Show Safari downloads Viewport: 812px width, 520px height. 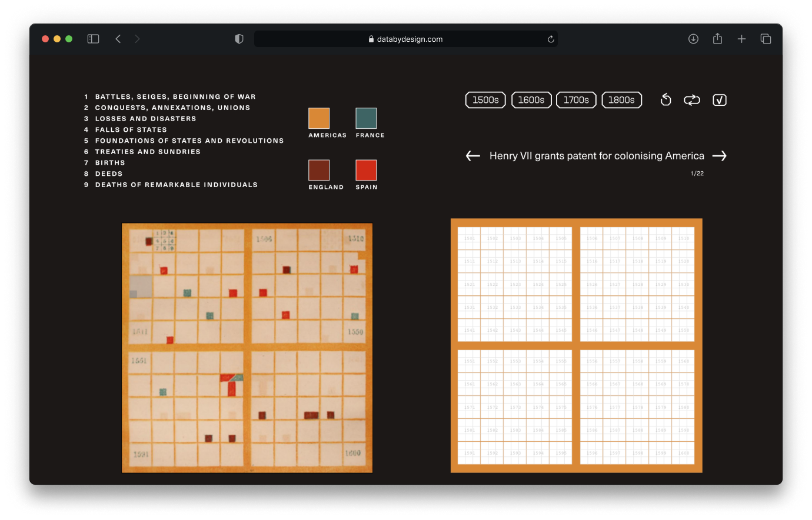[693, 39]
